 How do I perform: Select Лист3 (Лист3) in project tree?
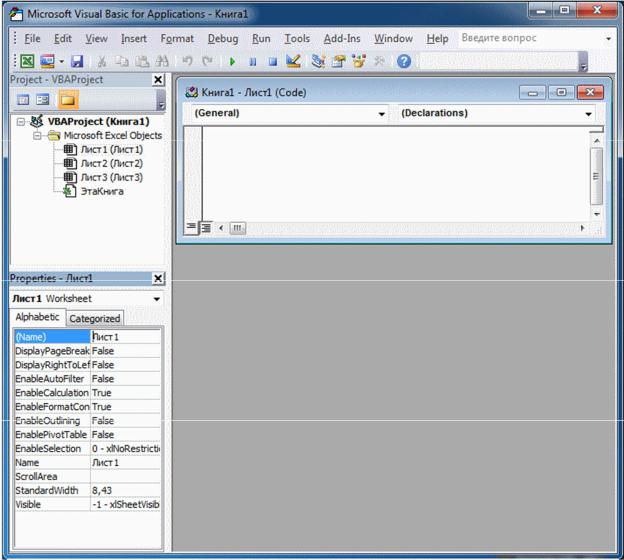click(x=111, y=178)
